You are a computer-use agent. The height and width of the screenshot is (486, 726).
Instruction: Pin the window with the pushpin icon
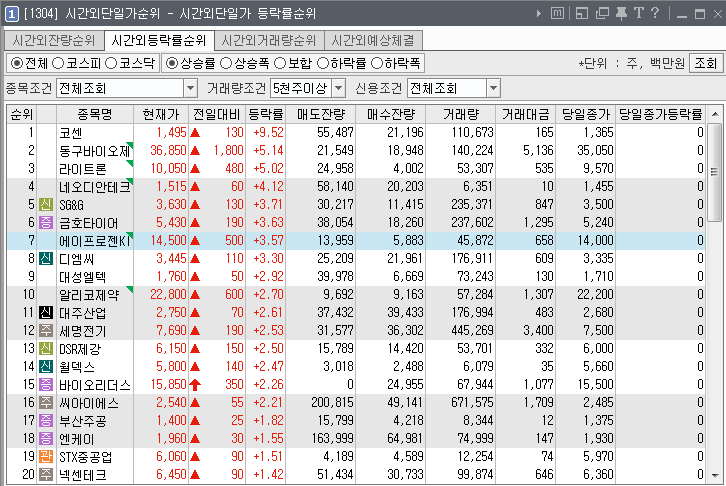621,13
